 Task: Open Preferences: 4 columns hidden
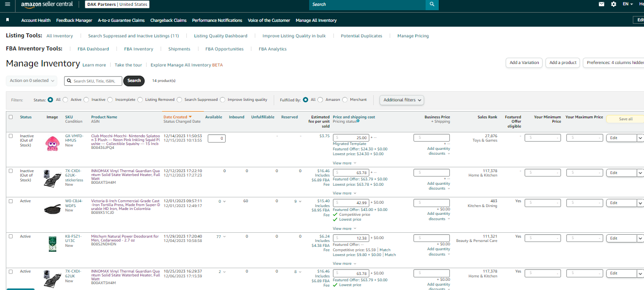click(614, 63)
